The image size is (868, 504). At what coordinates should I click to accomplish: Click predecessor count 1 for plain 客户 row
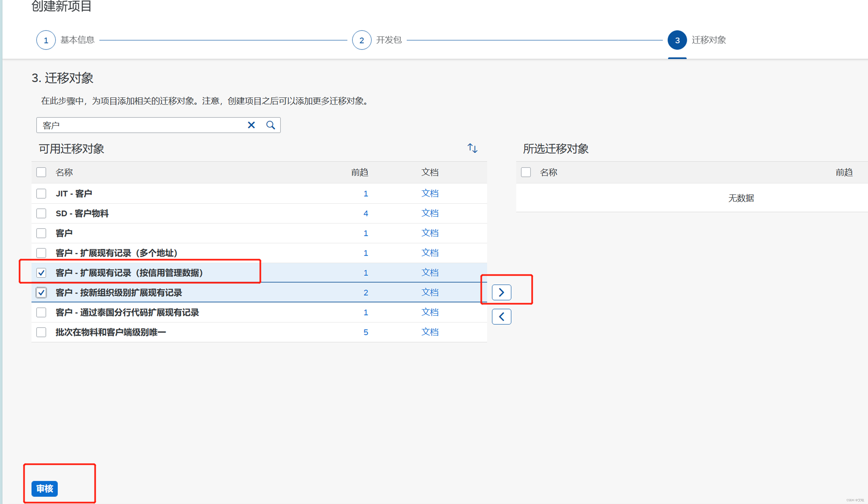click(366, 233)
